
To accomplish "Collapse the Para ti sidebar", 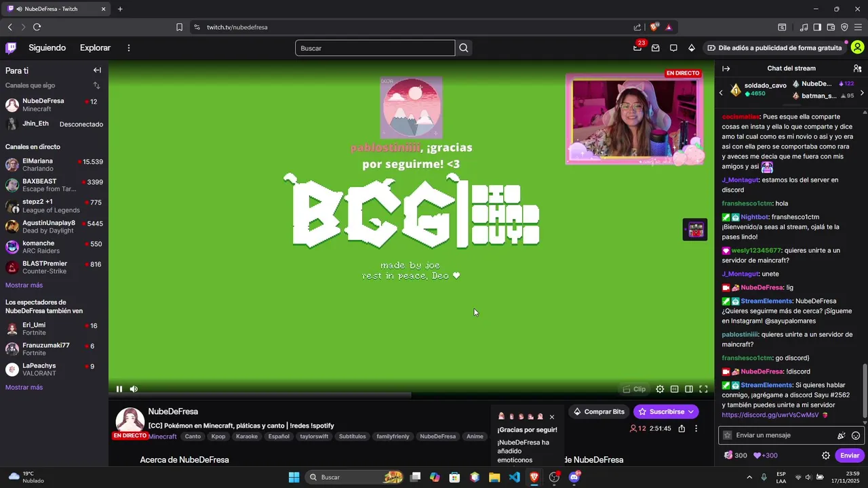I will [x=97, y=70].
